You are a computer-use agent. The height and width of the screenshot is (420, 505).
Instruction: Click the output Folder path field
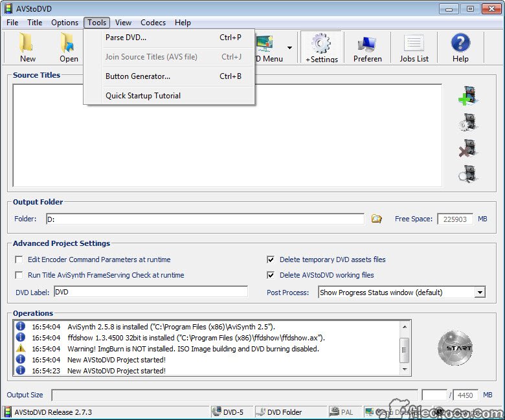tap(205, 219)
